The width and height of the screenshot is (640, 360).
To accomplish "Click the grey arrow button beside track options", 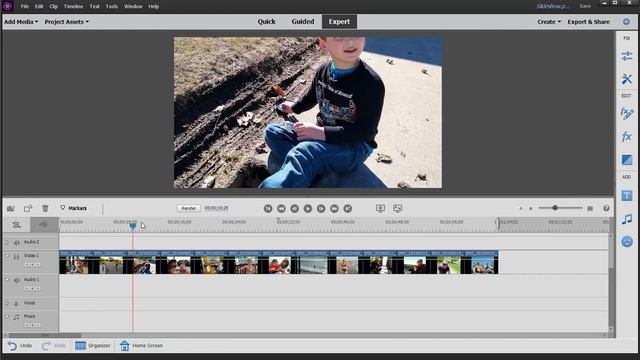I will pos(43,224).
